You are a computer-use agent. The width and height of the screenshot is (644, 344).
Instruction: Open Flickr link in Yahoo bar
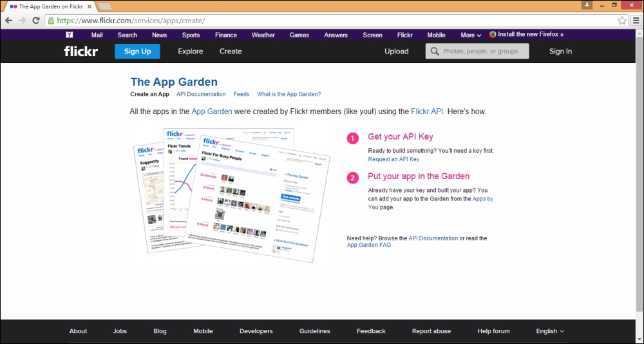click(x=404, y=35)
